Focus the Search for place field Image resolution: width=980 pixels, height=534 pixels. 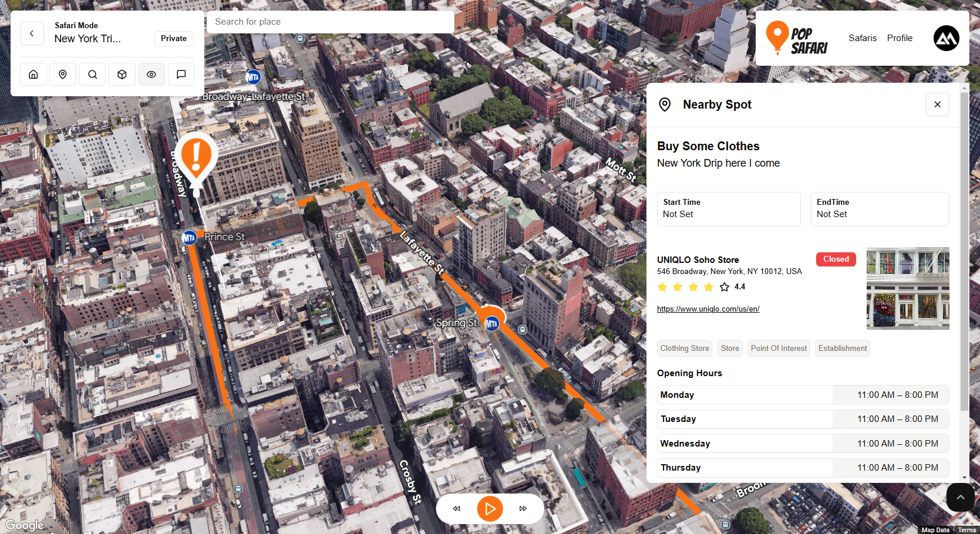pos(330,22)
